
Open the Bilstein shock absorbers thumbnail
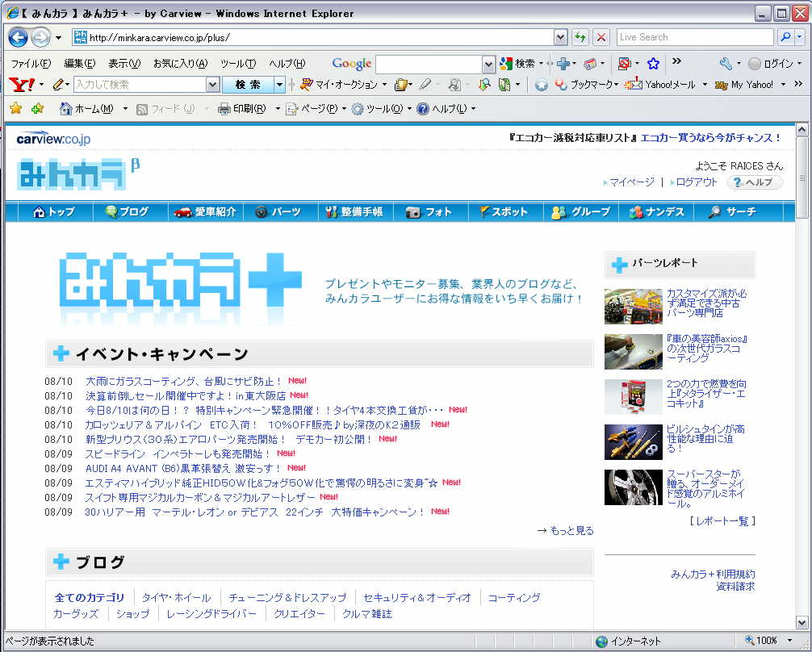click(634, 441)
